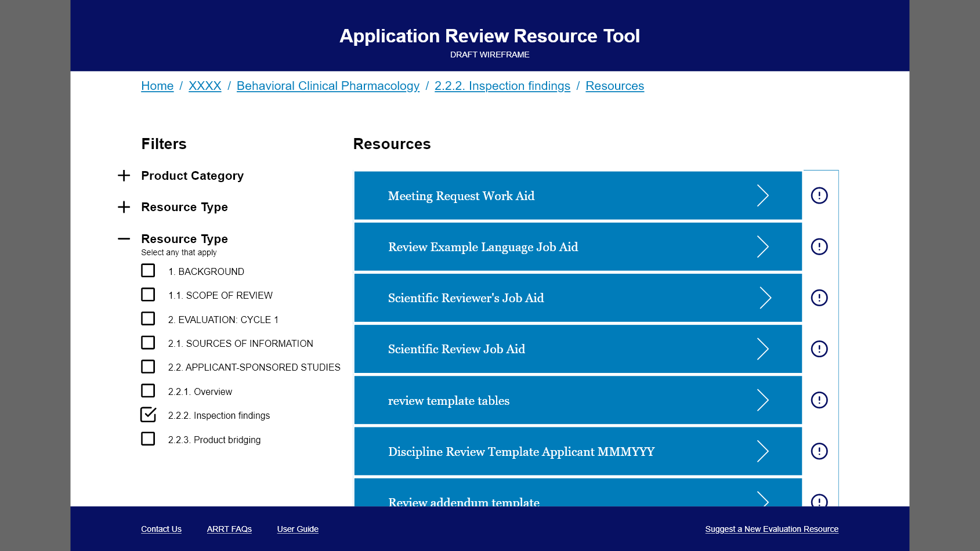Collapse the open Resource Type filter
This screenshot has width=980, height=551.
pos(124,238)
